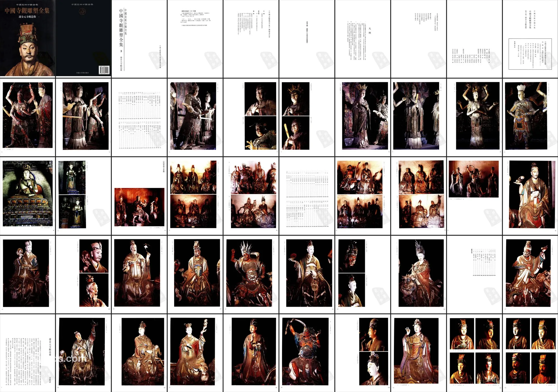Click the smiling white-bearded old man close-up
The image size is (558, 392).
click(x=94, y=291)
